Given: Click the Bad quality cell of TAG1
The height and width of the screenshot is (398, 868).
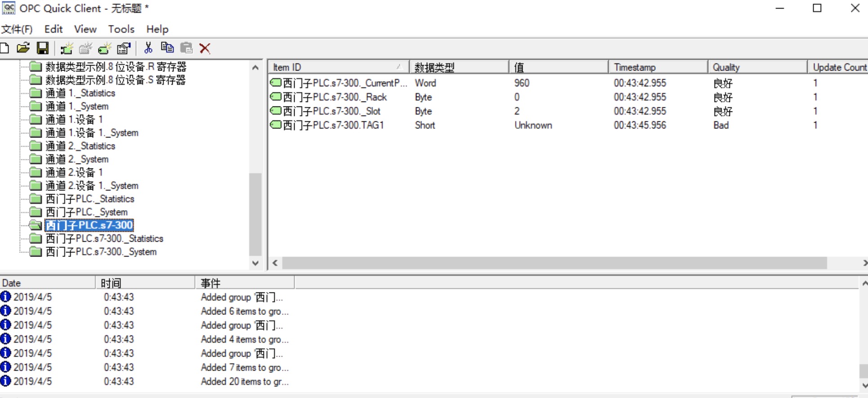Looking at the screenshot, I should click(x=721, y=125).
